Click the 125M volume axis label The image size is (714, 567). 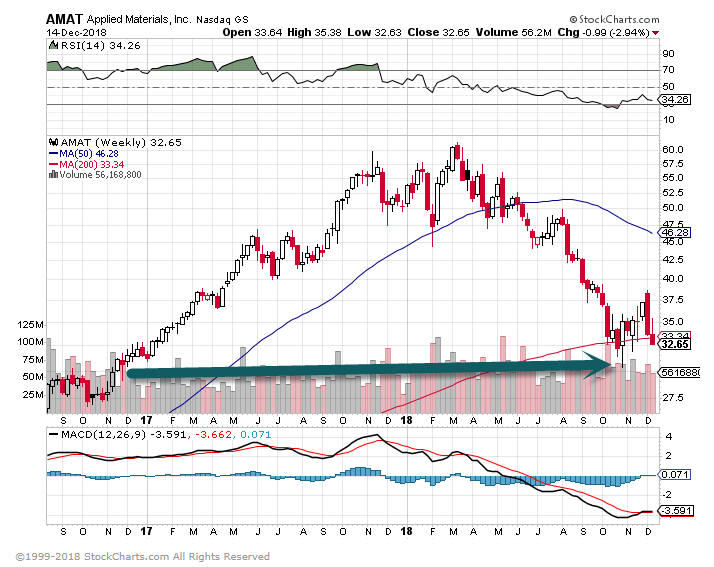[31, 325]
